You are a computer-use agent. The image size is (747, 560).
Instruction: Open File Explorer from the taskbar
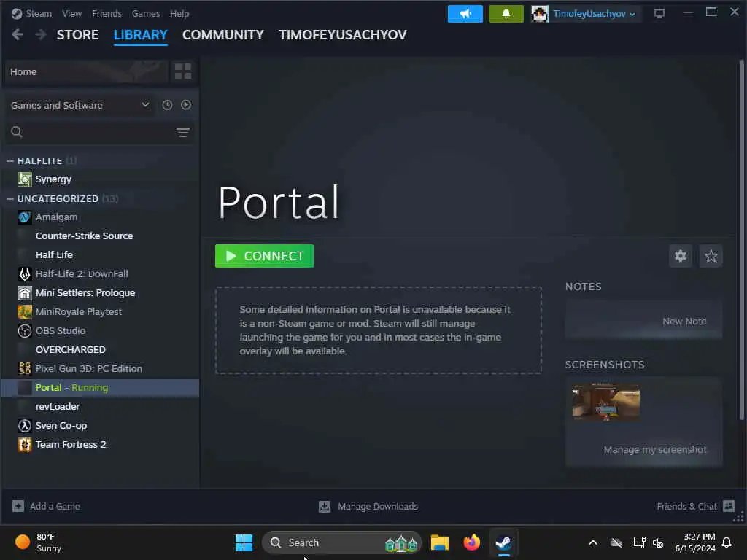point(439,542)
